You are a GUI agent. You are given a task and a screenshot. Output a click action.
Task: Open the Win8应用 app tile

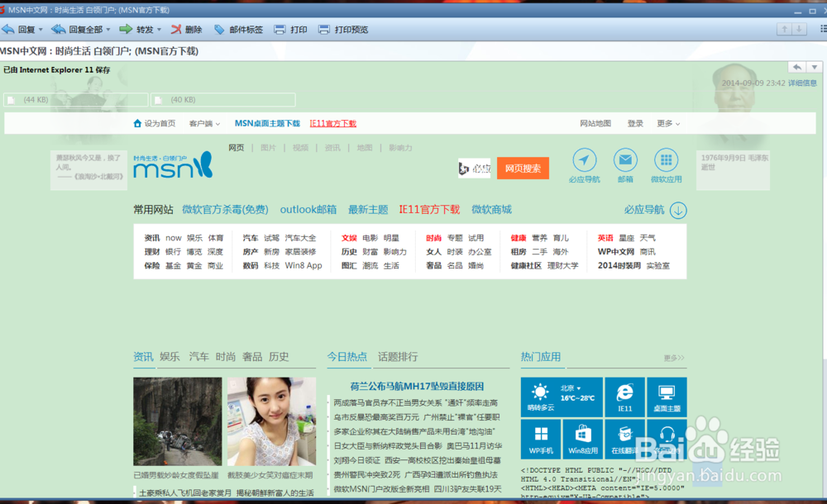(583, 439)
